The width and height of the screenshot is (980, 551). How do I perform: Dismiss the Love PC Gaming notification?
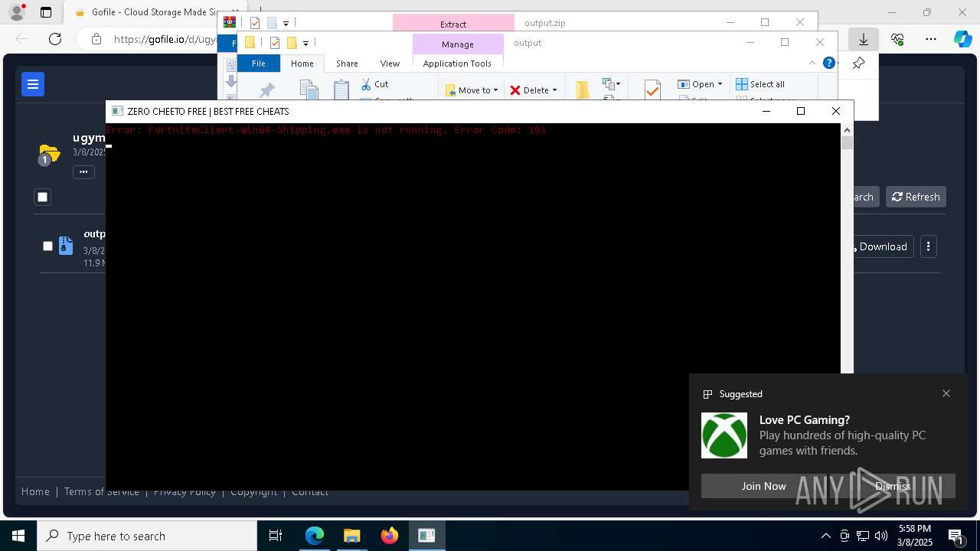click(x=893, y=486)
